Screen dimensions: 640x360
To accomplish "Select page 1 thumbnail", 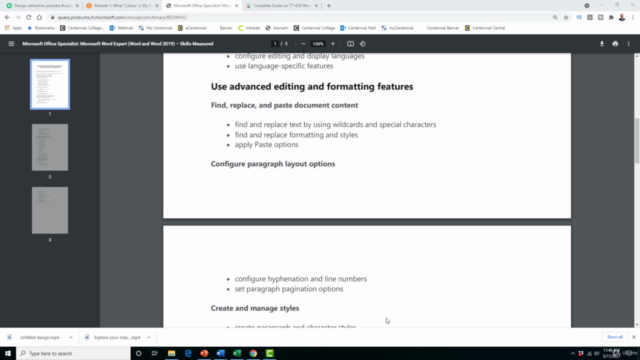I will (x=50, y=84).
